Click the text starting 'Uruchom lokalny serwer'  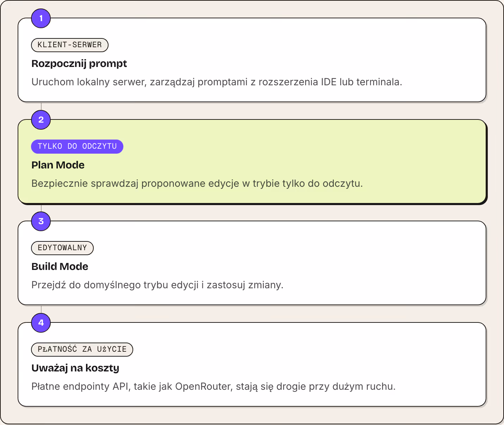(x=217, y=82)
